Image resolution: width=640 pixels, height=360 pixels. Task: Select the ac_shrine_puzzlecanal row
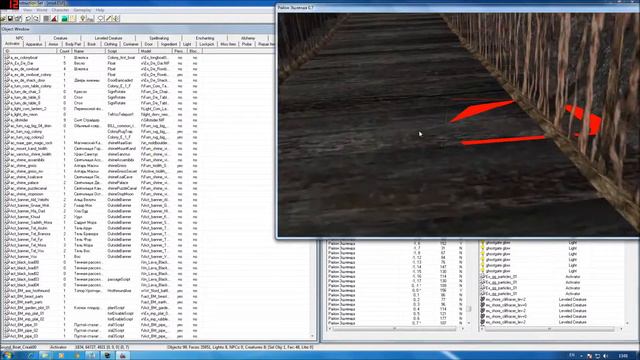pos(102,188)
